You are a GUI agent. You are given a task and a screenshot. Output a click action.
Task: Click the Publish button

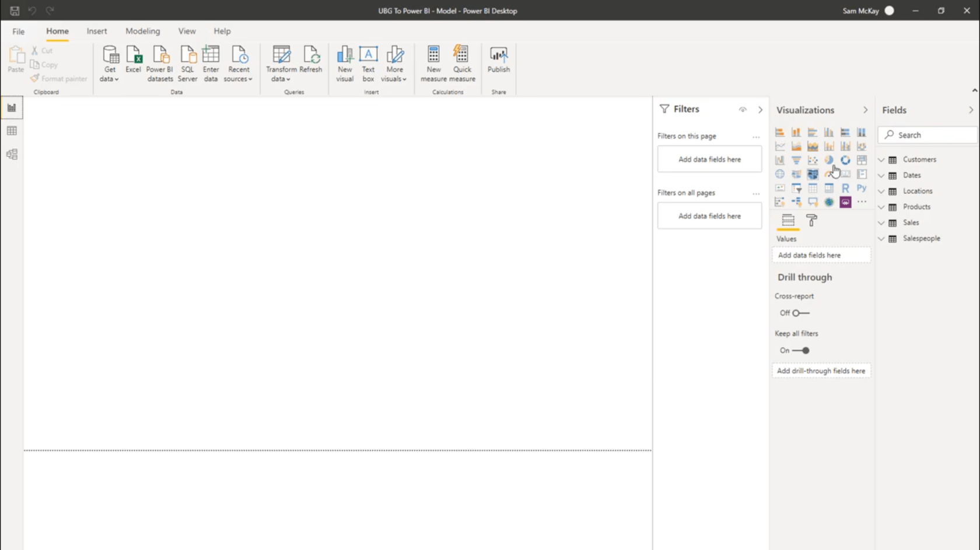[x=499, y=60]
